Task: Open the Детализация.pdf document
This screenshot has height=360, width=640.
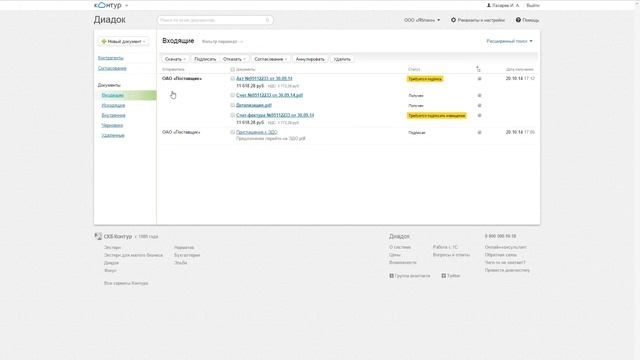Action: pyautogui.click(x=254, y=105)
